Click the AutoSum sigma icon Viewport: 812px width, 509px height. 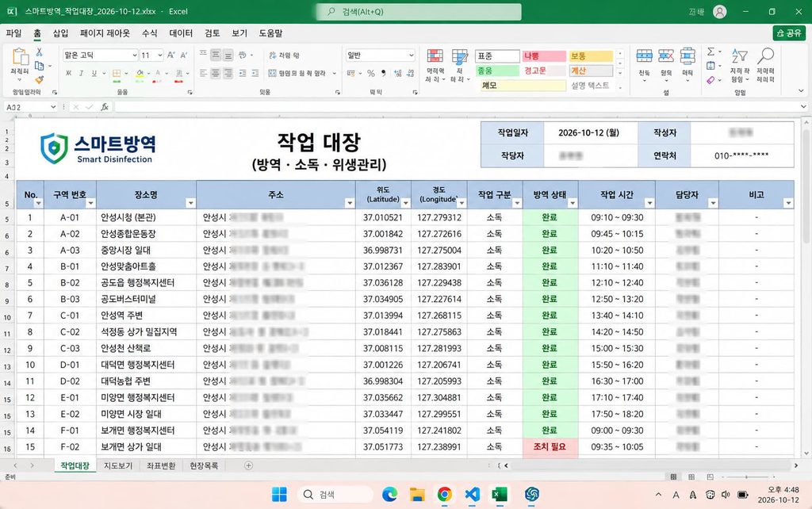point(711,52)
